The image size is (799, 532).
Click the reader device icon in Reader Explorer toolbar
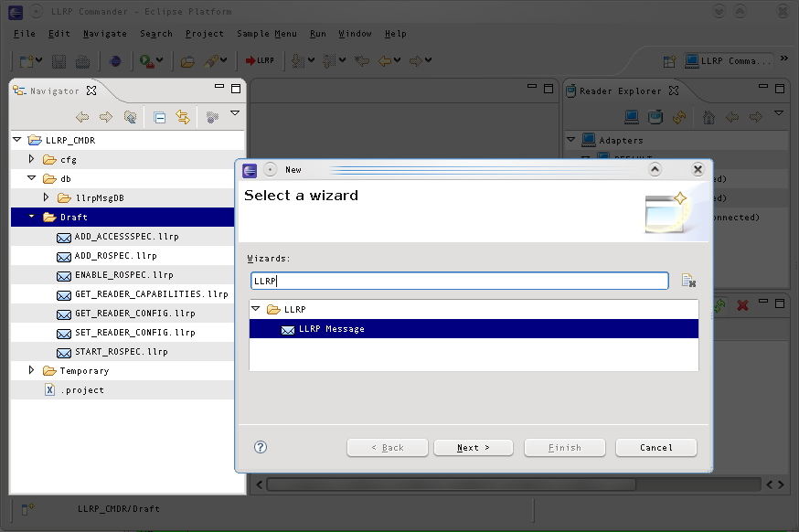coord(655,117)
